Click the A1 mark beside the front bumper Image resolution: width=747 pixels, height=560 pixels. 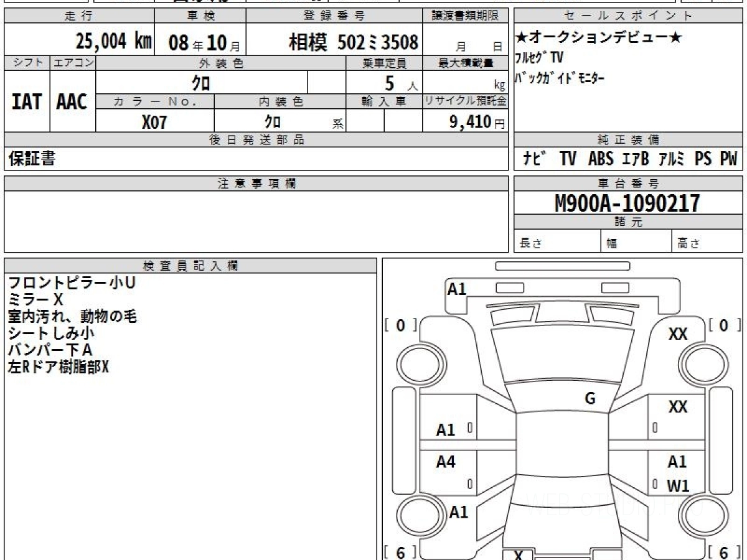point(457,289)
